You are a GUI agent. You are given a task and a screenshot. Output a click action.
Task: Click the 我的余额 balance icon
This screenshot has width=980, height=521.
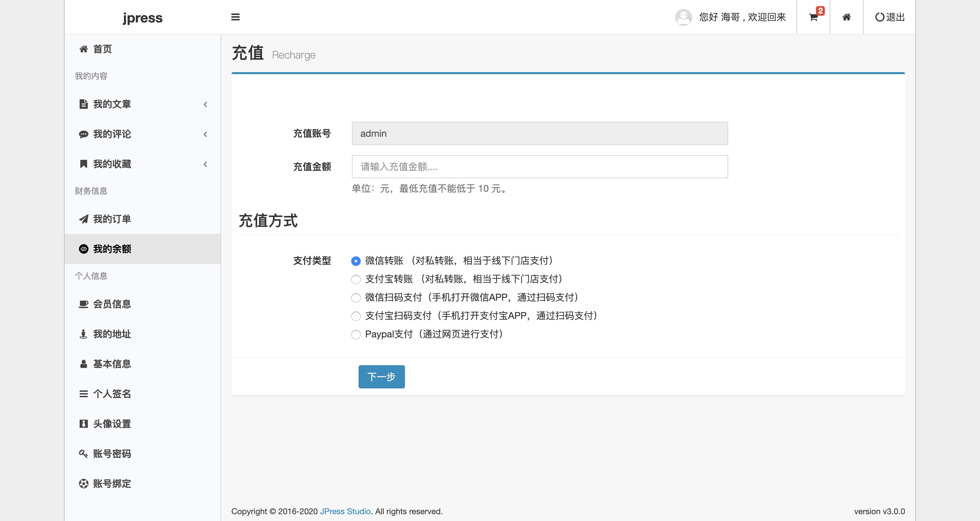click(83, 249)
